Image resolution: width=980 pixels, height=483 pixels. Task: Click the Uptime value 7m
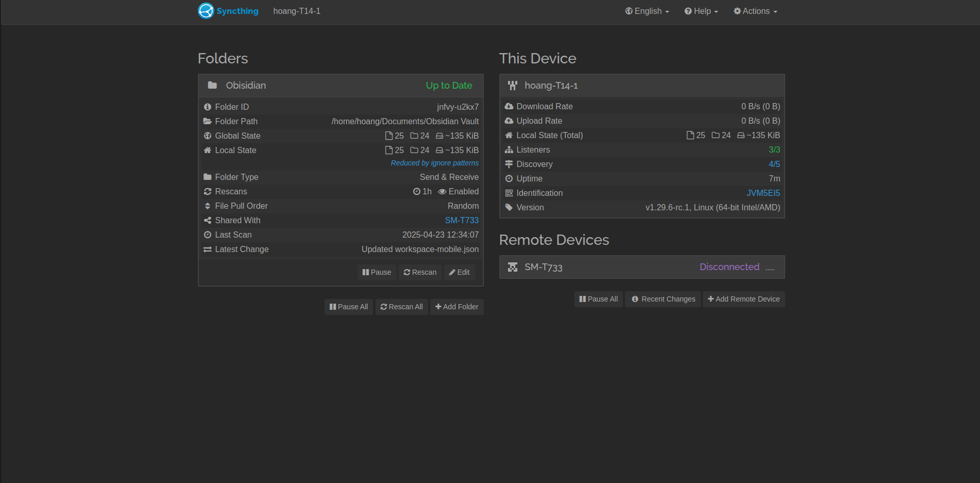774,179
